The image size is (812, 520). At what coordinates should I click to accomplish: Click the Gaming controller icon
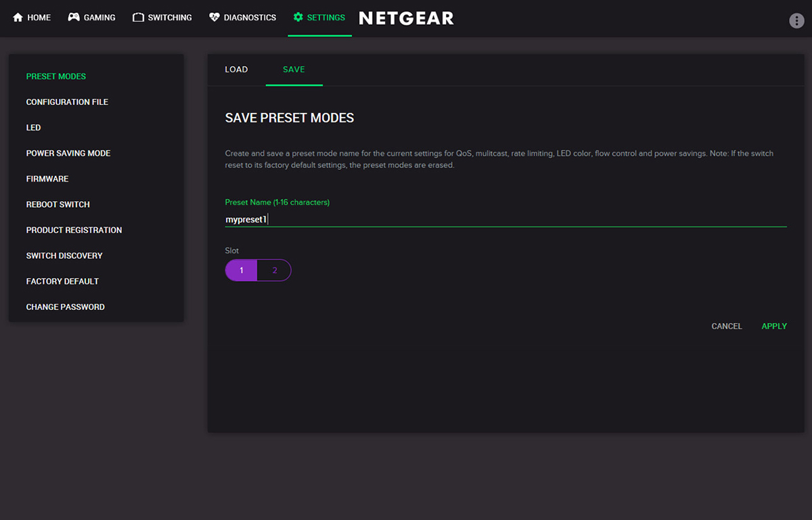(x=74, y=18)
